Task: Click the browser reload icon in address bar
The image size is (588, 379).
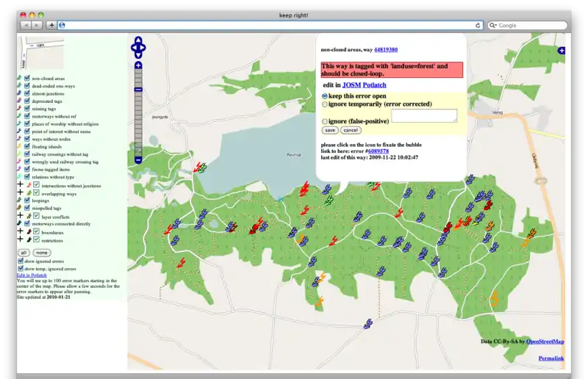Action: pos(478,25)
